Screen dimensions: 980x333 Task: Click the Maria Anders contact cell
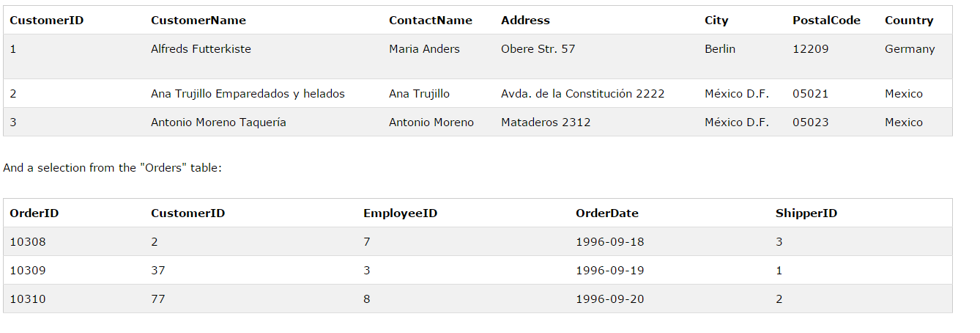tap(424, 49)
